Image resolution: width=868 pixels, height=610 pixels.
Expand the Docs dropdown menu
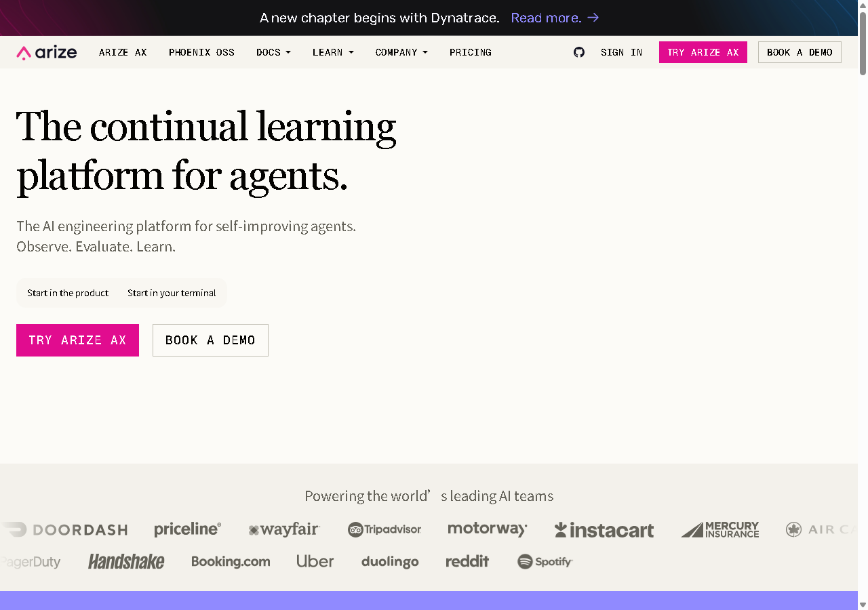(273, 52)
